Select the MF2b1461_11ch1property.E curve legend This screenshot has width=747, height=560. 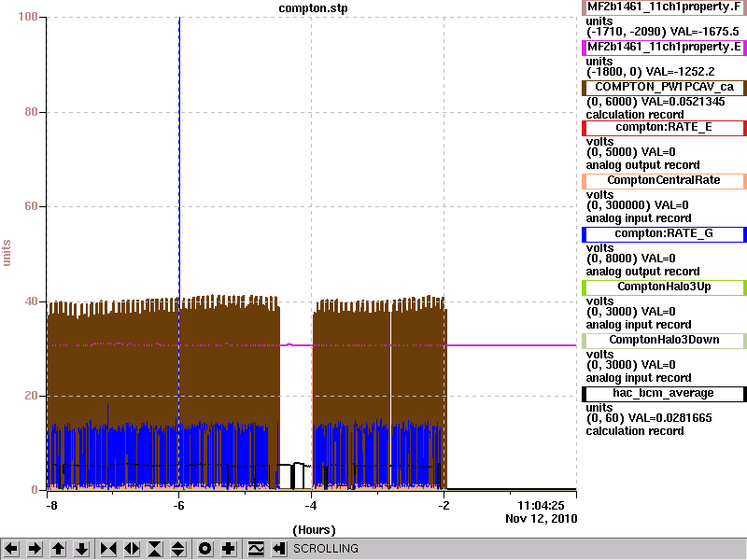tap(664, 48)
